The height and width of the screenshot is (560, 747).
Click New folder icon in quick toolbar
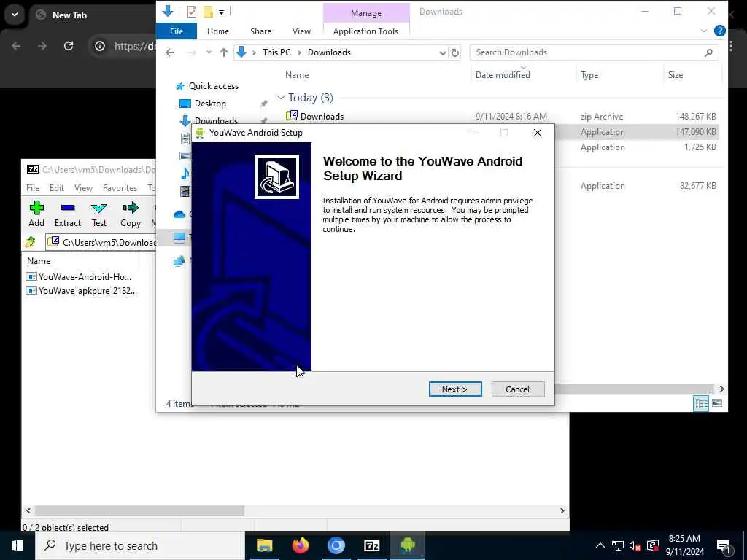[208, 12]
